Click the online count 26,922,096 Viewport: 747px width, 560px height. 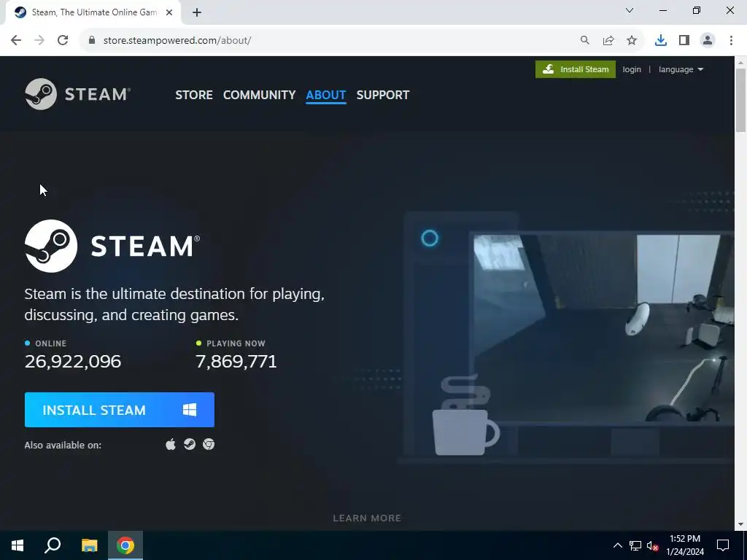[73, 362]
